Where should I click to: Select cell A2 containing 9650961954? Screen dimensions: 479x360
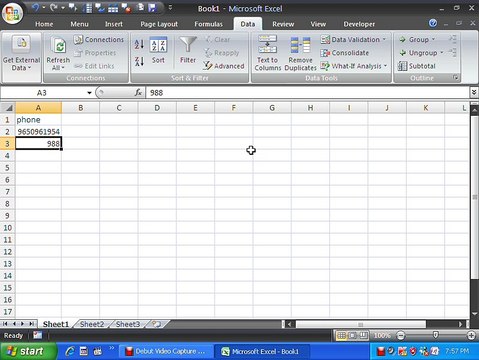coord(38,132)
